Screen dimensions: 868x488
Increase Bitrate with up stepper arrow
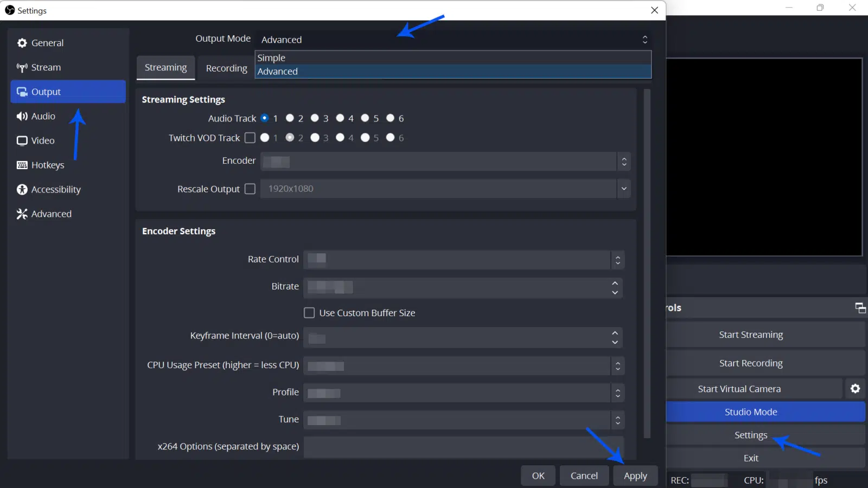[x=615, y=283]
